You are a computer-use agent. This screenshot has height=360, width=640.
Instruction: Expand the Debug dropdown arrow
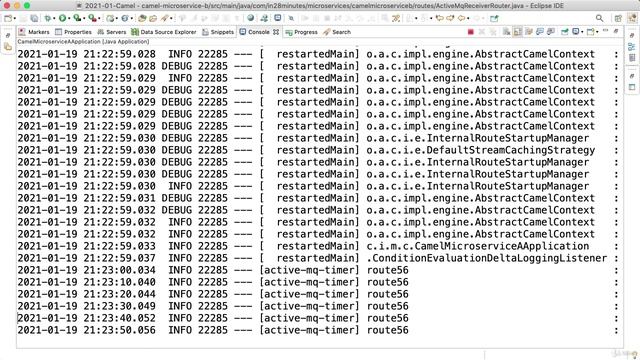click(54, 19)
